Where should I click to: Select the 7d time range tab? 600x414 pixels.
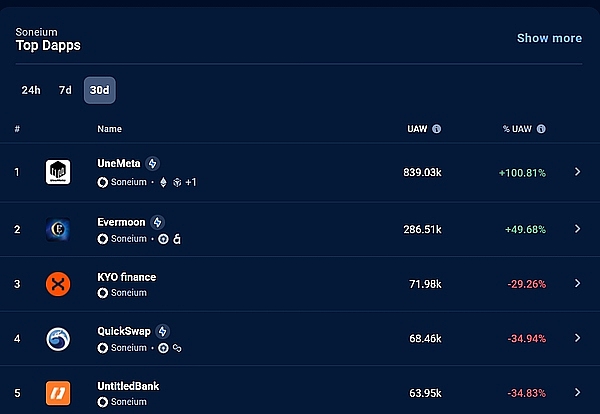coord(65,90)
